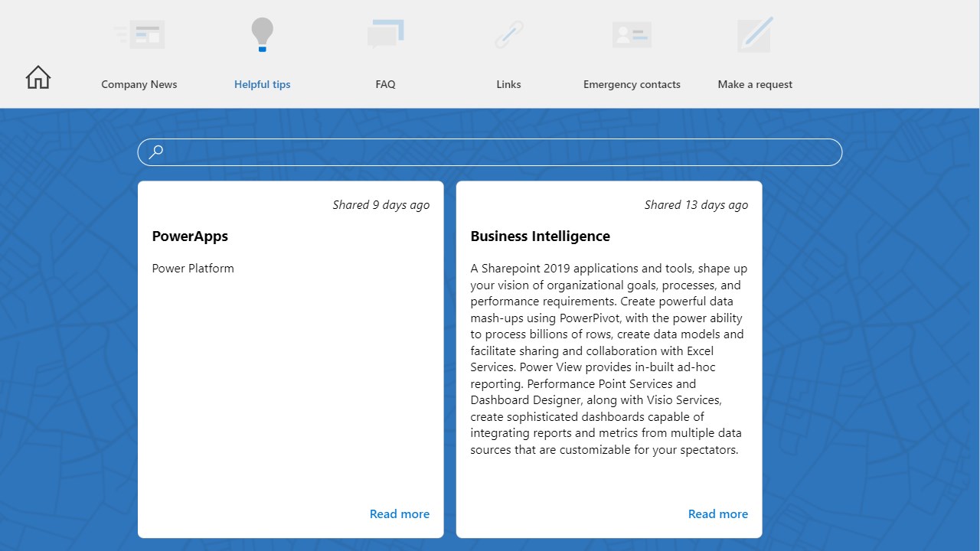980x551 pixels.
Task: Click the Helpful tips lightbulb icon
Action: click(262, 34)
